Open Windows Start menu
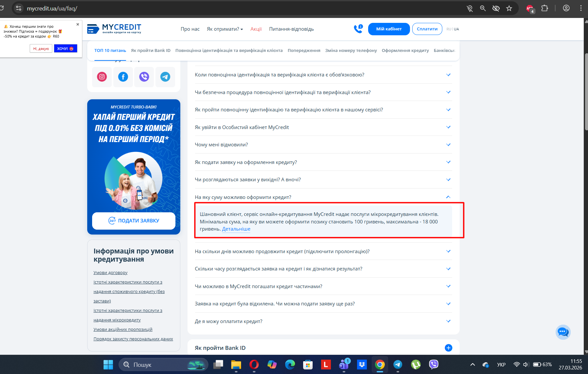This screenshot has width=588, height=374. [x=108, y=365]
